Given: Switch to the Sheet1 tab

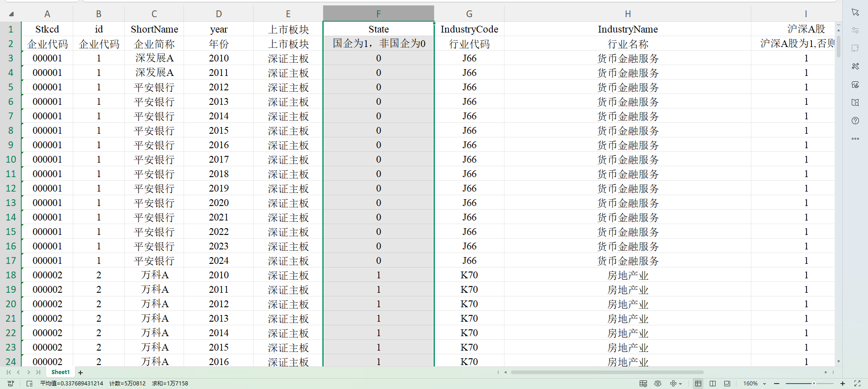Looking at the screenshot, I should pos(61,372).
